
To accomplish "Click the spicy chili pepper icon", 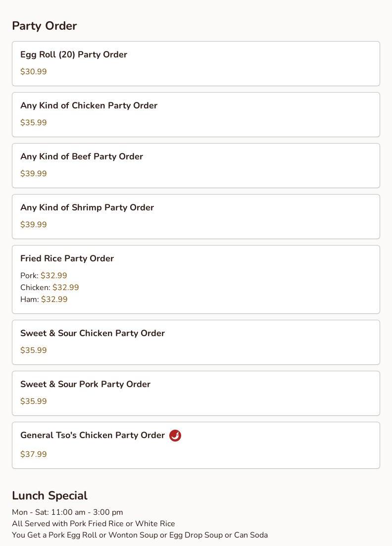I will pos(175,436).
